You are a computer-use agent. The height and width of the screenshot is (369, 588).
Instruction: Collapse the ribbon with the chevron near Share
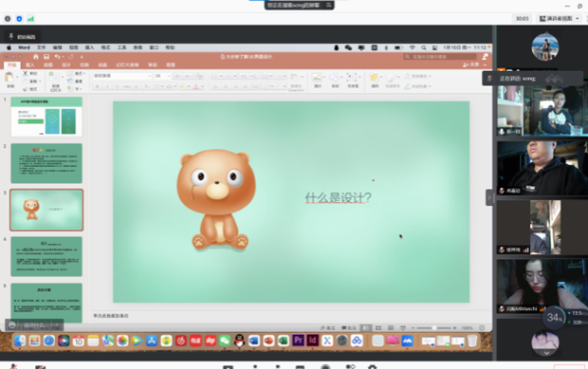coord(485,65)
